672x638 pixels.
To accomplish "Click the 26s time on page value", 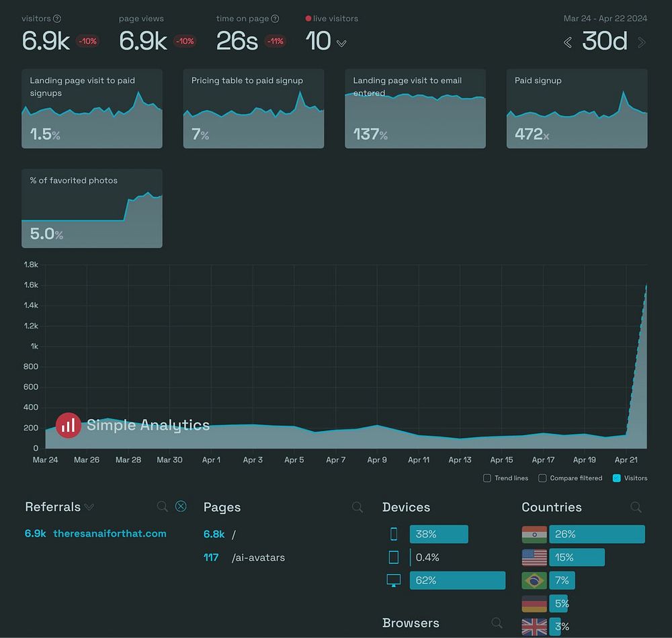I will tap(237, 41).
